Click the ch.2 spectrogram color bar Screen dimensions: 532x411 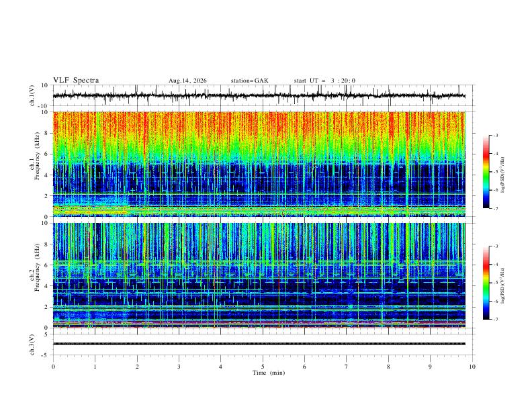(x=486, y=283)
